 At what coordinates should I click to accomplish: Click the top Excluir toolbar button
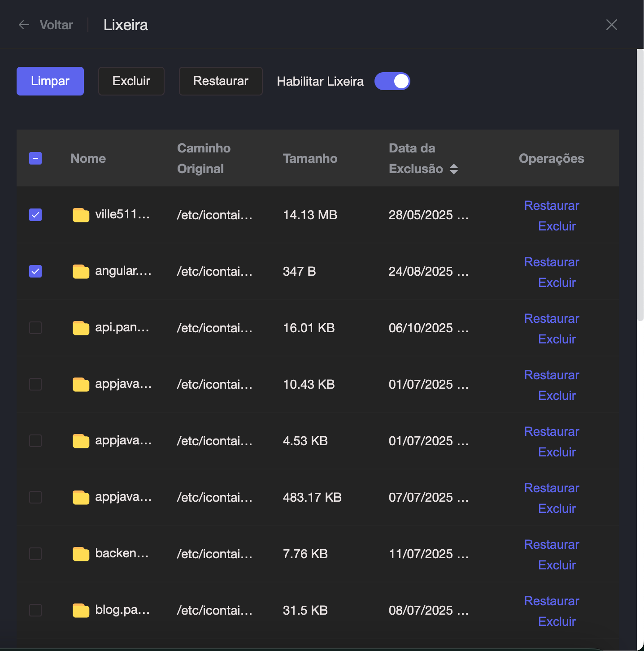pyautogui.click(x=131, y=81)
